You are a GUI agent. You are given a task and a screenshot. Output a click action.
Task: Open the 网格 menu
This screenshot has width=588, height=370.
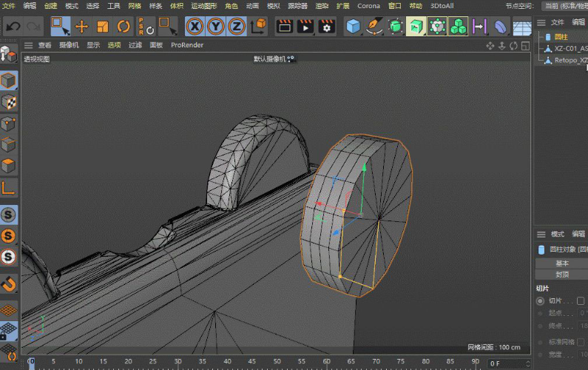(x=135, y=6)
